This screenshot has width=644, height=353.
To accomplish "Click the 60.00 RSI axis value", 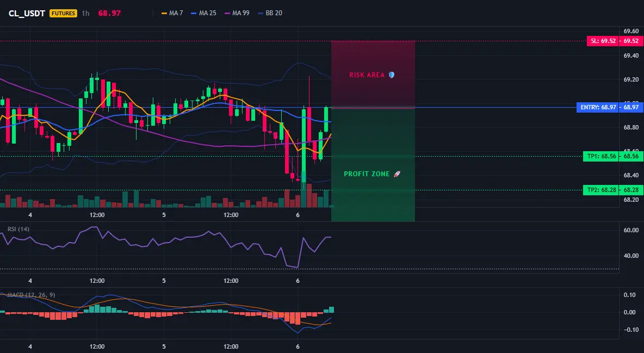I will coord(631,230).
